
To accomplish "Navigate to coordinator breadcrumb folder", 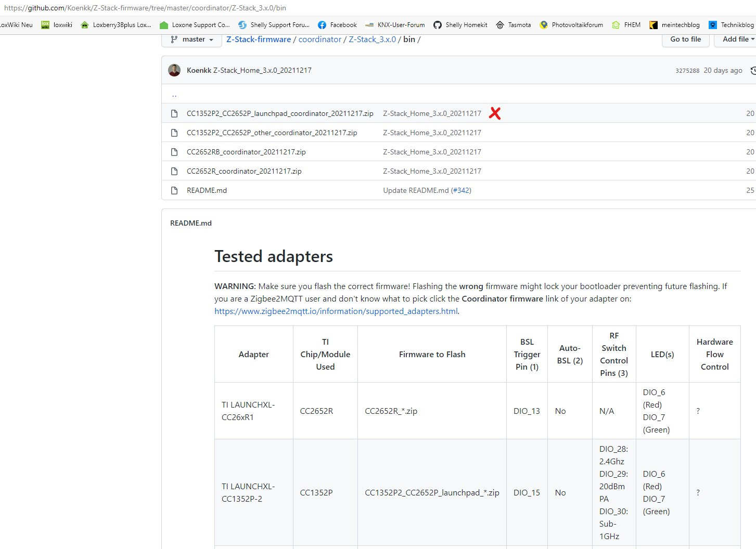I will (320, 40).
